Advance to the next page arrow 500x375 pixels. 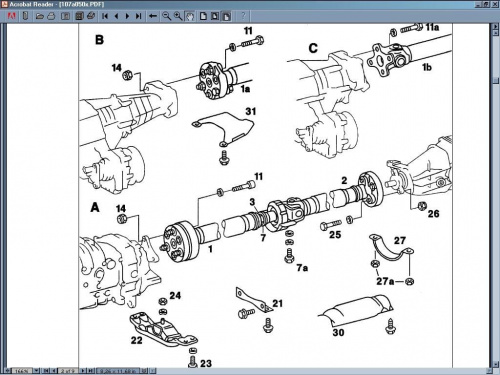[x=127, y=16]
